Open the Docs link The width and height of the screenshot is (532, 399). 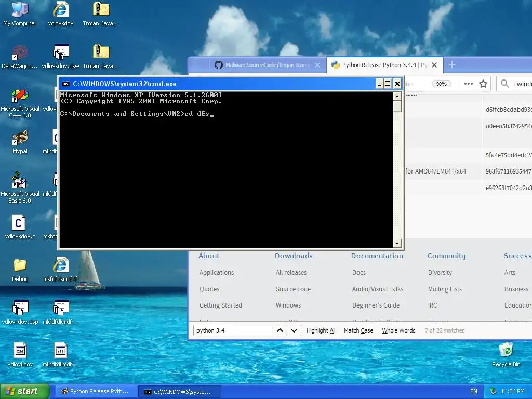(x=359, y=272)
